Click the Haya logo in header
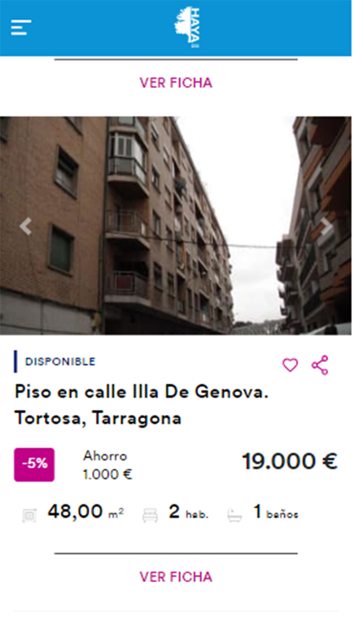 coord(187,27)
